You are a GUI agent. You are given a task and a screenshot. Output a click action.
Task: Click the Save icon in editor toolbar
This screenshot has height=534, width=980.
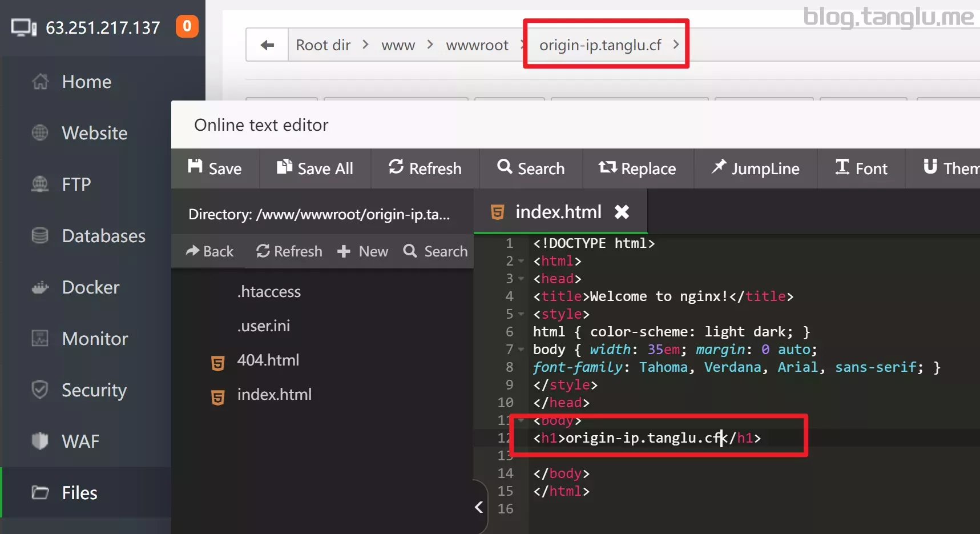195,166
